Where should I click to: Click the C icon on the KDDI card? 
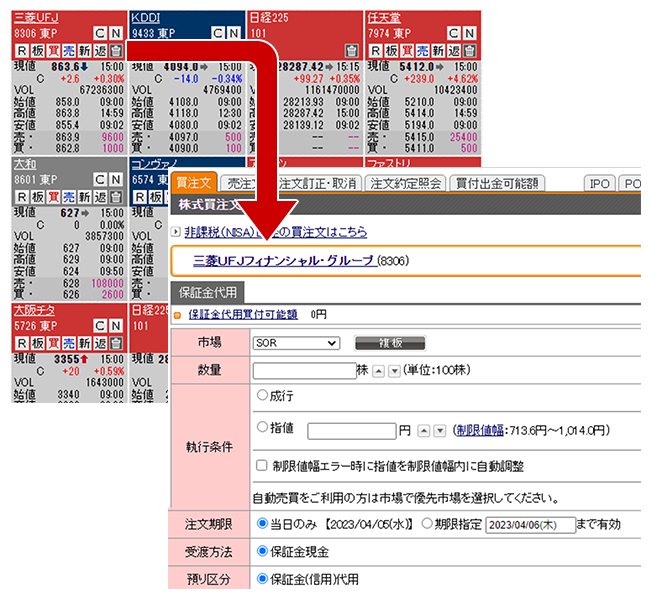(x=218, y=33)
